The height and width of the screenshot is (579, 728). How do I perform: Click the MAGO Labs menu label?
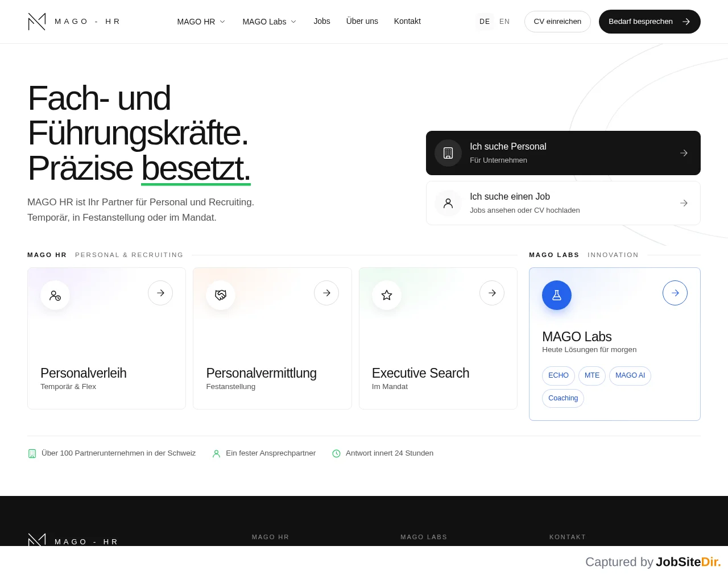pos(264,22)
